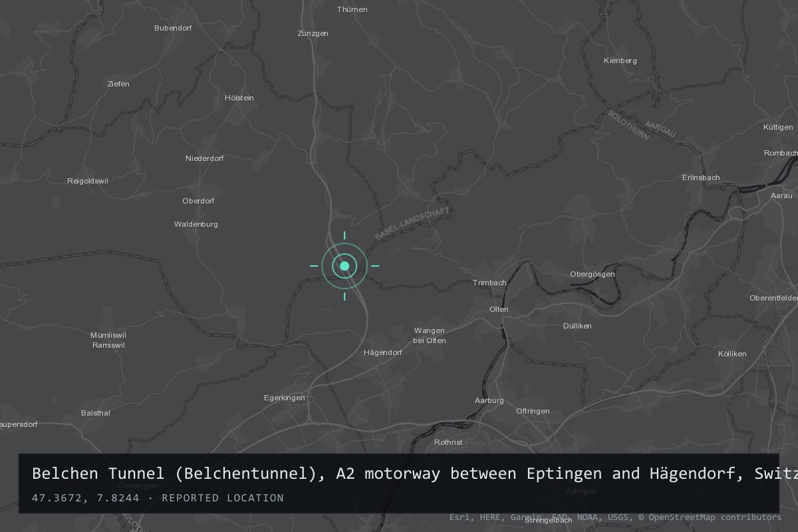798x532 pixels.
Task: Select the Kölliken label
Action: [x=732, y=354]
